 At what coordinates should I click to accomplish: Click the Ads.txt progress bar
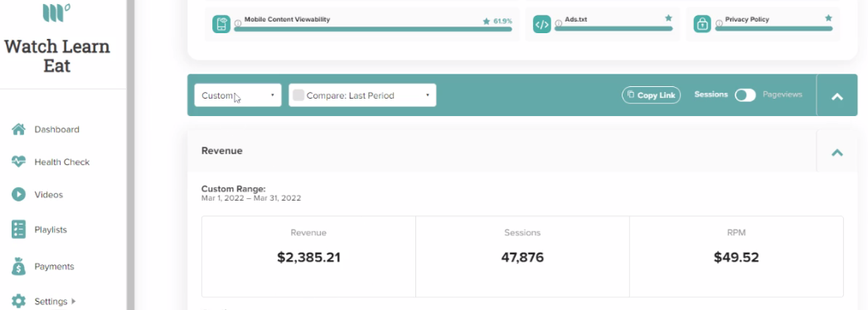coord(613,29)
